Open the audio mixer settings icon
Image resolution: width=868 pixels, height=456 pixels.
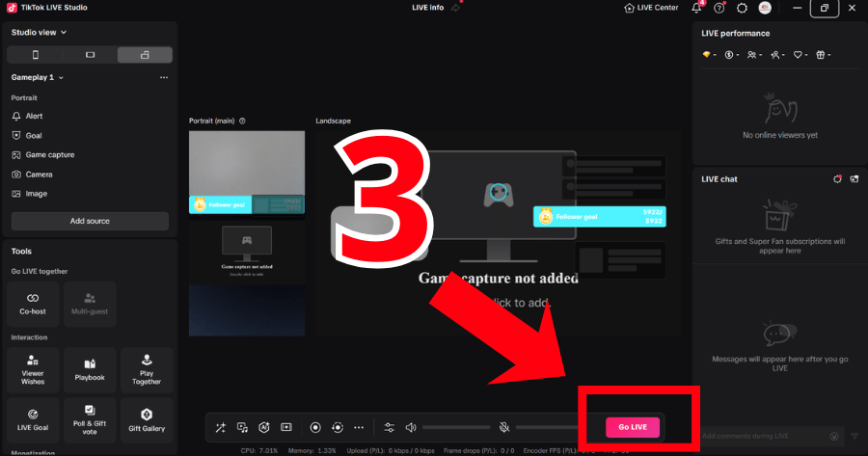(x=390, y=427)
